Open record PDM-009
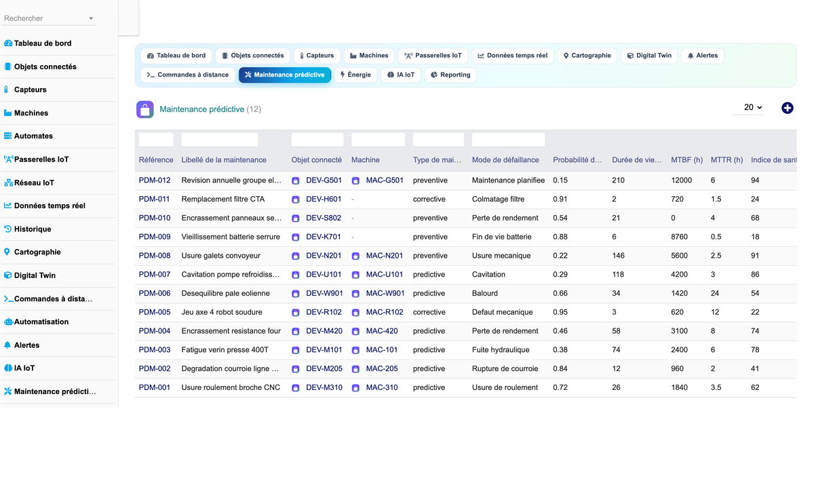Screen dimensions: 814x504 pyautogui.click(x=155, y=237)
